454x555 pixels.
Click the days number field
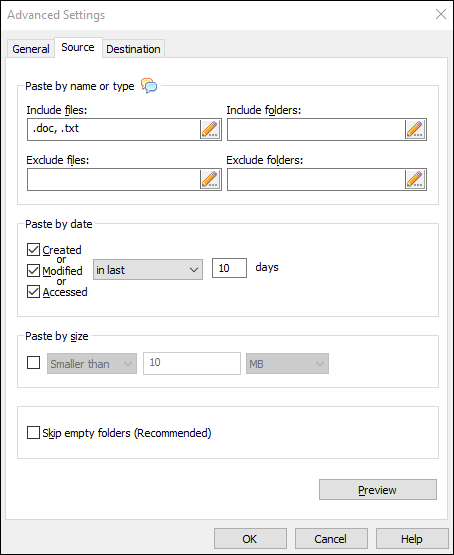tap(229, 268)
